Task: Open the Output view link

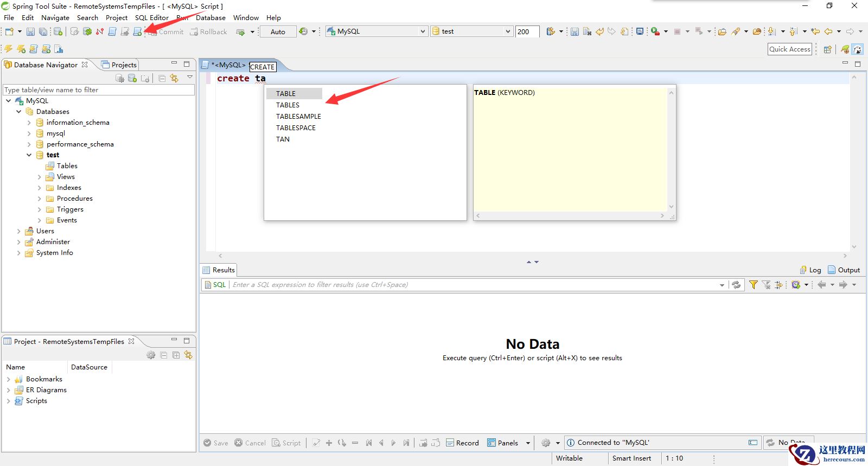Action: [844, 270]
